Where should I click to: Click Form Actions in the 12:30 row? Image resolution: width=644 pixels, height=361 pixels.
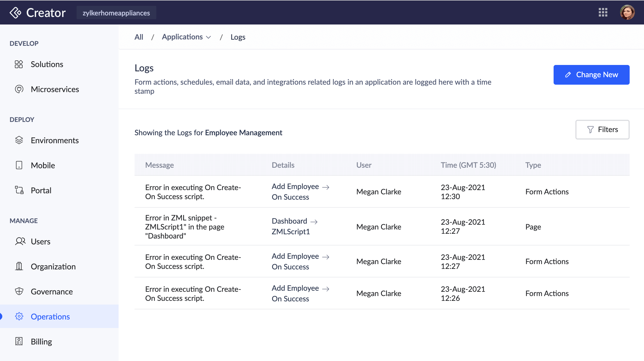pos(547,192)
